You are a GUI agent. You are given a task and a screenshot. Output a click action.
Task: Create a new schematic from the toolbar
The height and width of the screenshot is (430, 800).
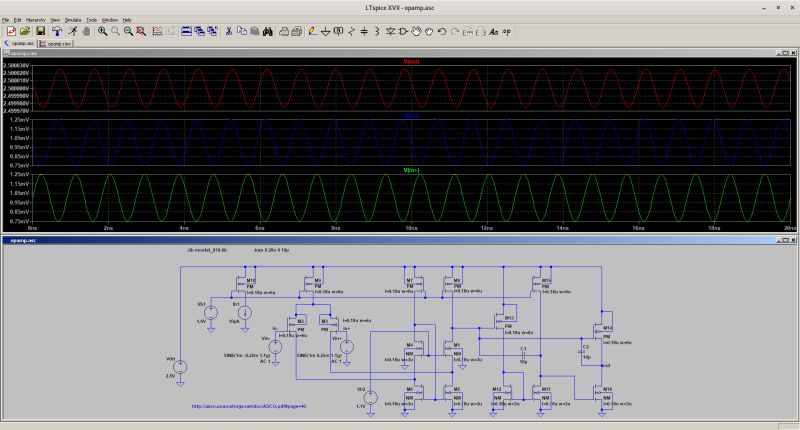(x=11, y=32)
